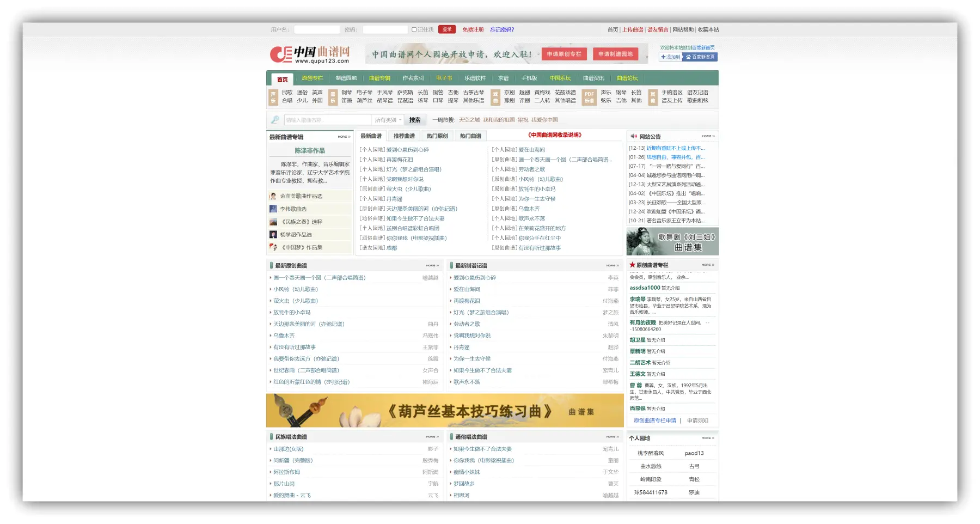Open the 《中国曲谱网收录说明》 link

pyautogui.click(x=555, y=135)
